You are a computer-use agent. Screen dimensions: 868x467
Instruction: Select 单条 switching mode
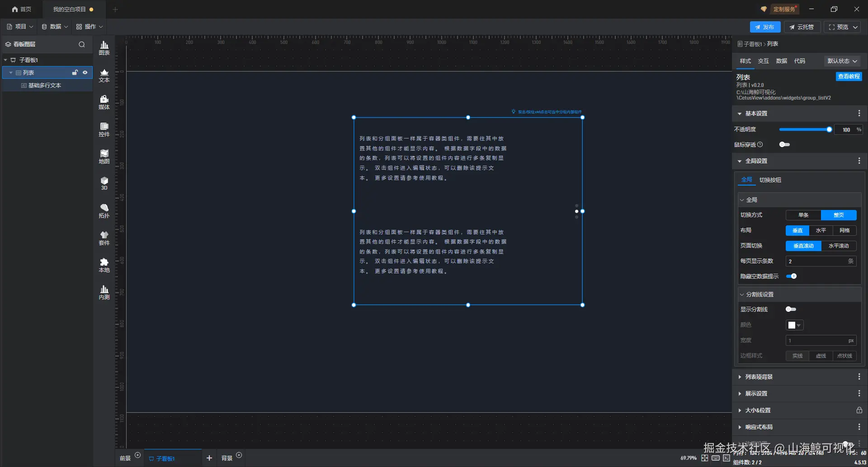pos(803,215)
